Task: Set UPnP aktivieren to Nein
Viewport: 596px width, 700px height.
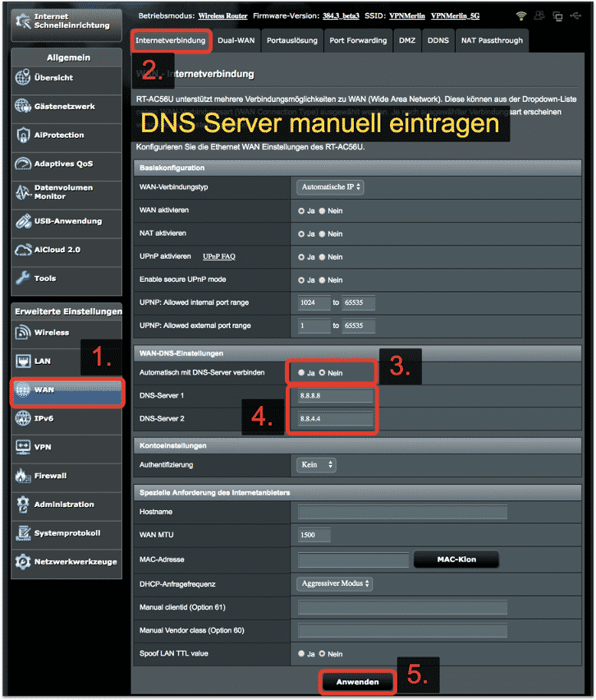Action: [322, 257]
